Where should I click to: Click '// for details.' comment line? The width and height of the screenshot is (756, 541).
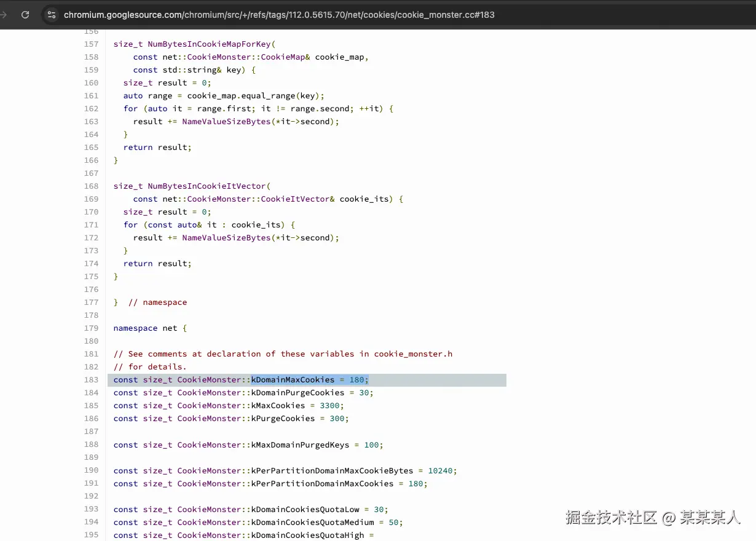150,367
